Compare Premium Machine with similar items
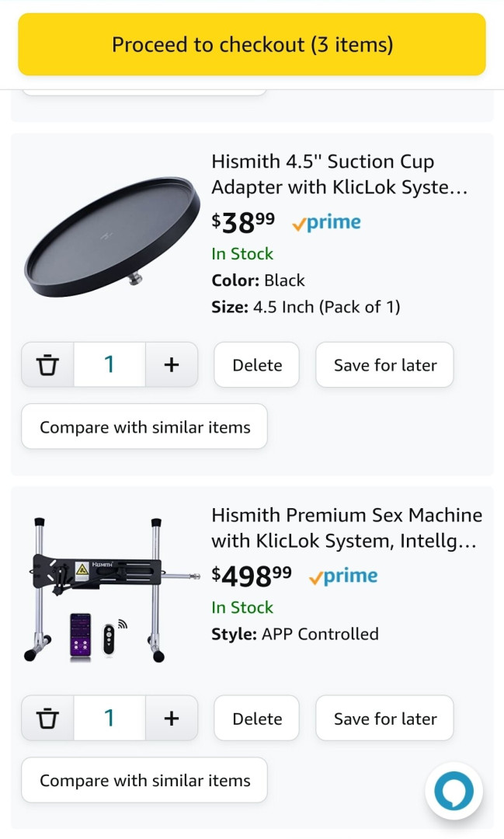 pos(144,780)
